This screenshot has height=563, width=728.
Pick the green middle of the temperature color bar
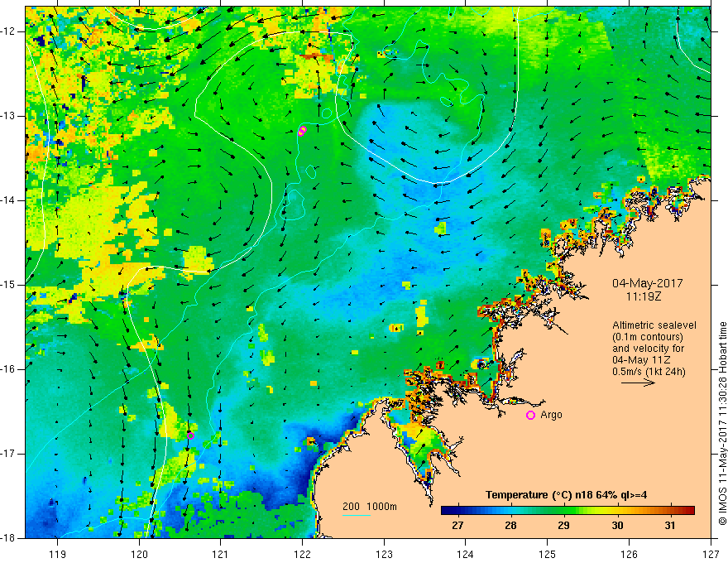[x=567, y=511]
